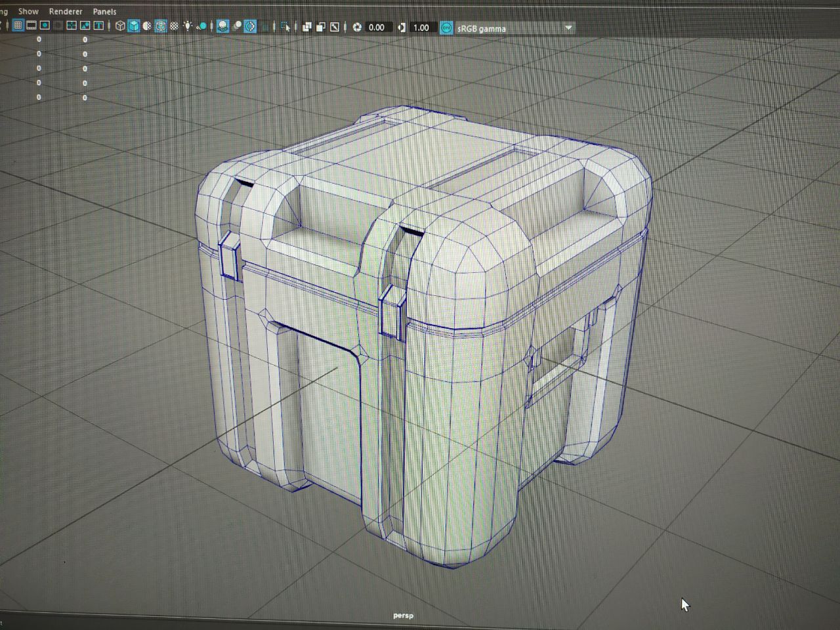This screenshot has height=630, width=840.
Task: Toggle the viewport grid icon
Action: 18,26
